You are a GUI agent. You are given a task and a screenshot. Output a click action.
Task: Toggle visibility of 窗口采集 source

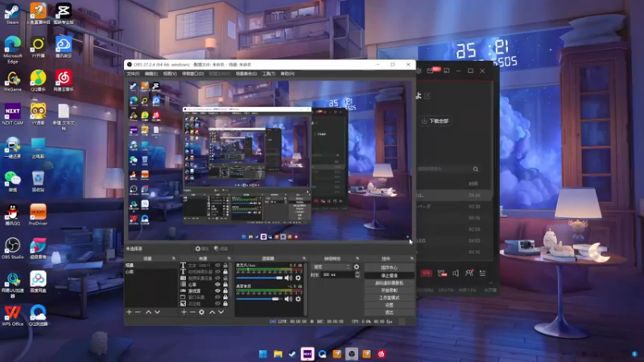[x=217, y=297]
